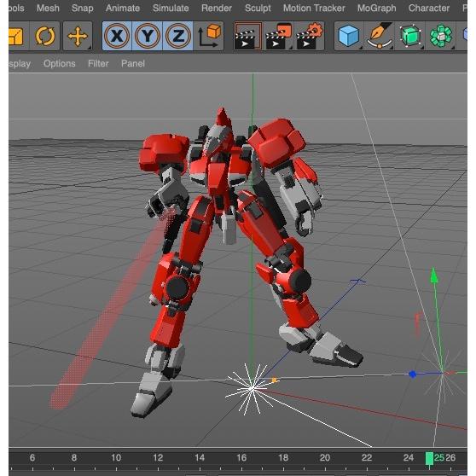Screen dimensions: 476x476
Task: Open the Simulate menu
Action: [x=171, y=9]
